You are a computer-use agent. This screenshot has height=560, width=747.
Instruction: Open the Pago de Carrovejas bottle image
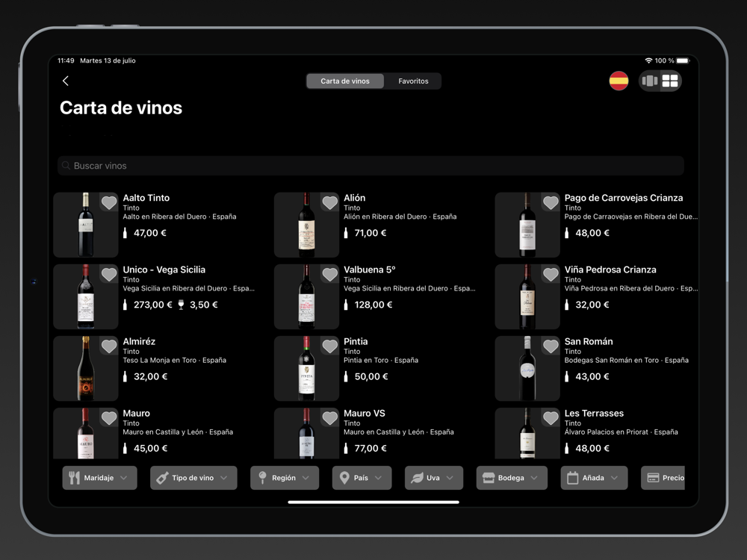[x=527, y=225]
